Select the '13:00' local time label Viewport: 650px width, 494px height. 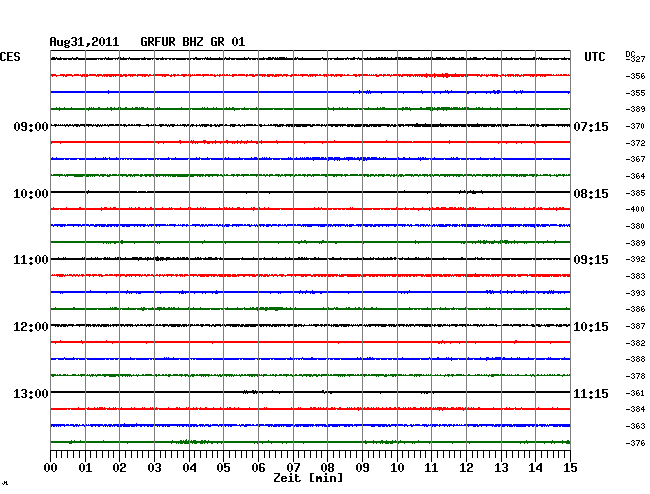(x=31, y=393)
